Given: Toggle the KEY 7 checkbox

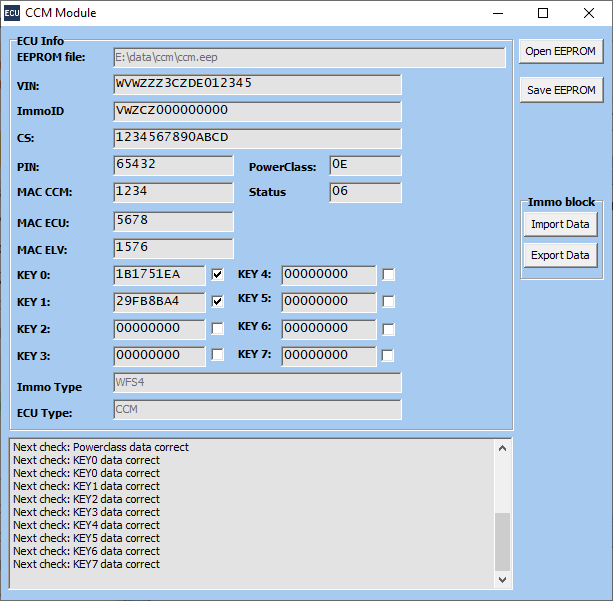Looking at the screenshot, I should pyautogui.click(x=388, y=355).
